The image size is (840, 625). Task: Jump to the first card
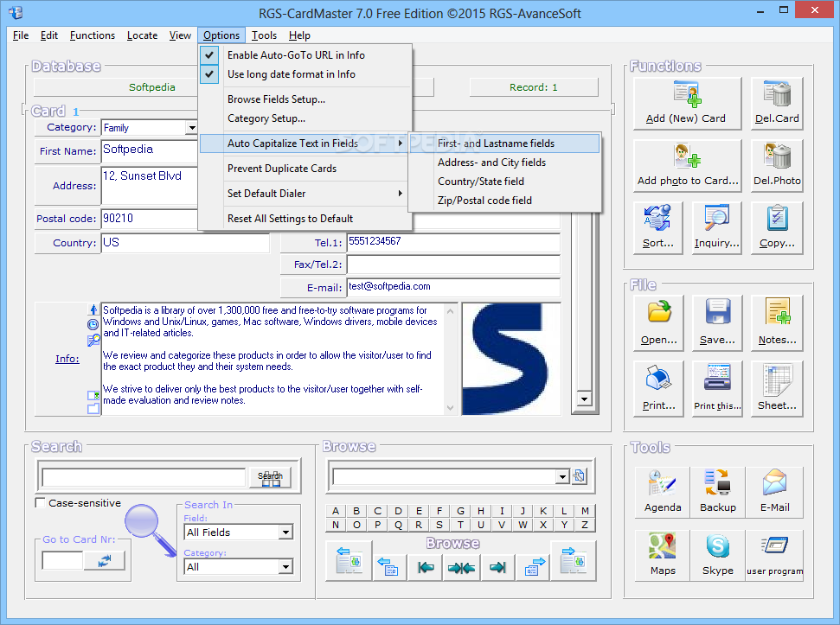(x=426, y=567)
